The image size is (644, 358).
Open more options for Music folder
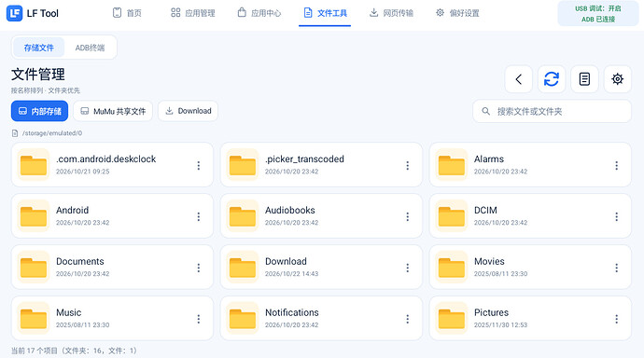199,319
